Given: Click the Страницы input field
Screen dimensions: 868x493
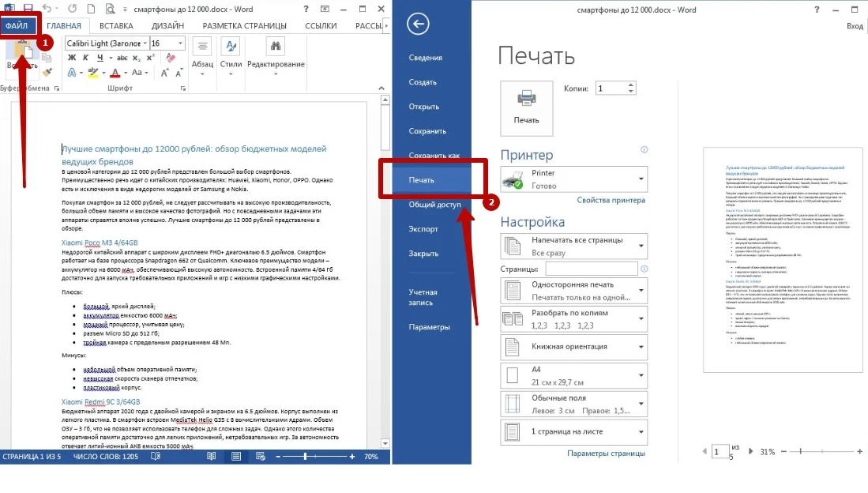Looking at the screenshot, I should [592, 269].
